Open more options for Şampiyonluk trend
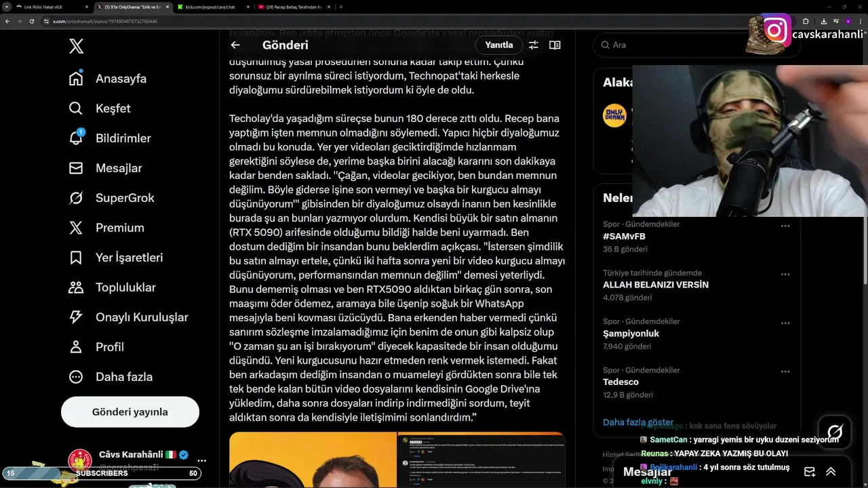This screenshot has width=868, height=488. 785,323
